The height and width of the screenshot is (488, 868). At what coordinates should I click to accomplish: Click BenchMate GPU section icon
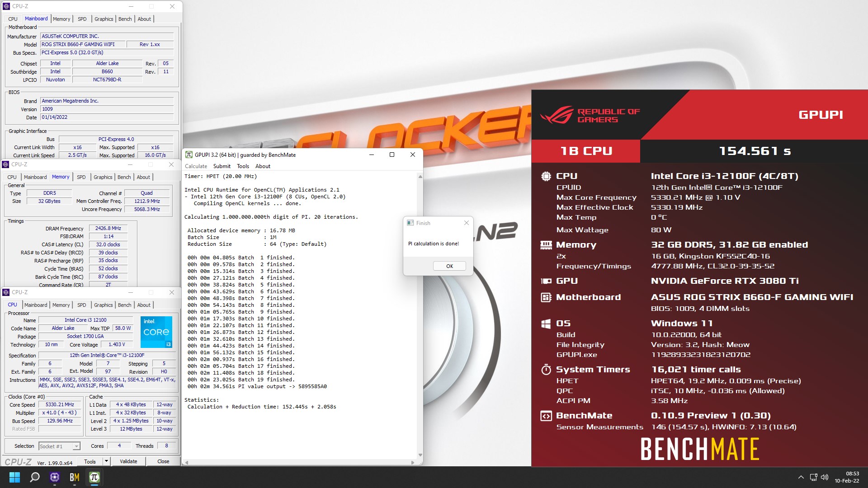coord(546,281)
